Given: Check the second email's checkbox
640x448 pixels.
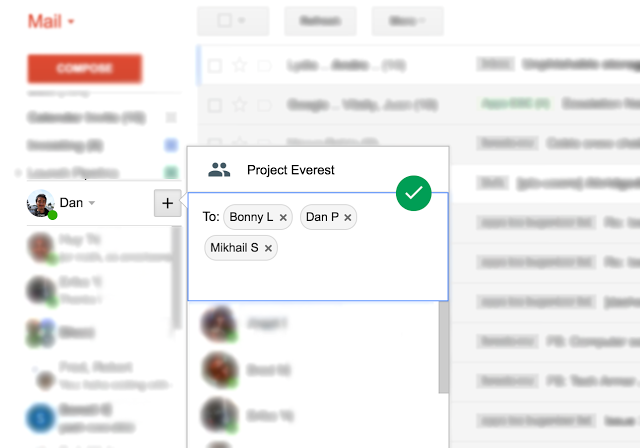Looking at the screenshot, I should click(215, 104).
